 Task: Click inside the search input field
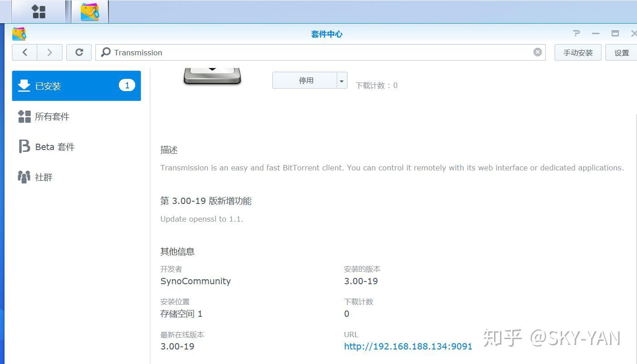coord(272,53)
